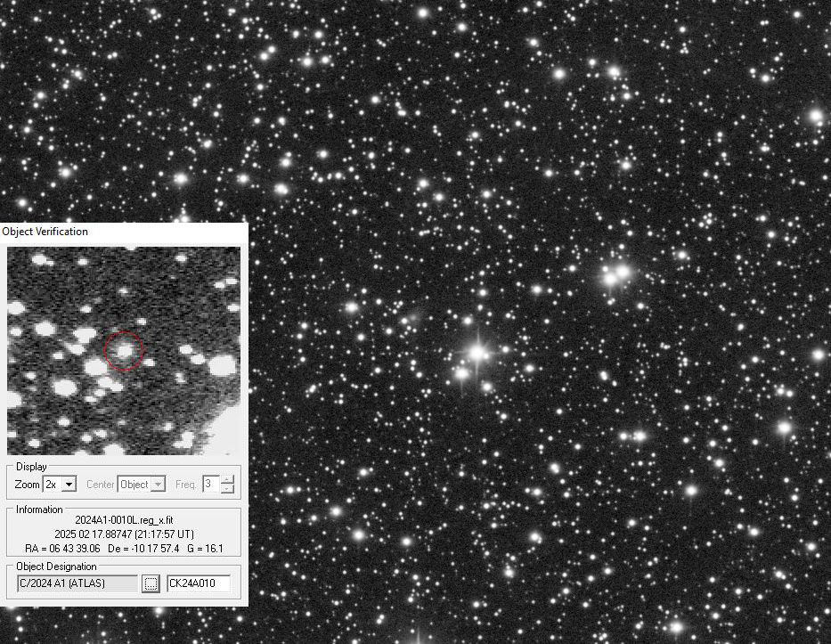The height and width of the screenshot is (644, 831).
Task: Click the red-circled comet in verification preview
Action: (x=124, y=350)
